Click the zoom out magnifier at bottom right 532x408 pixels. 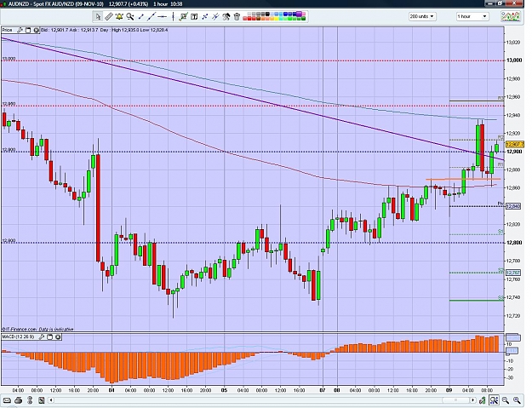coord(506,400)
